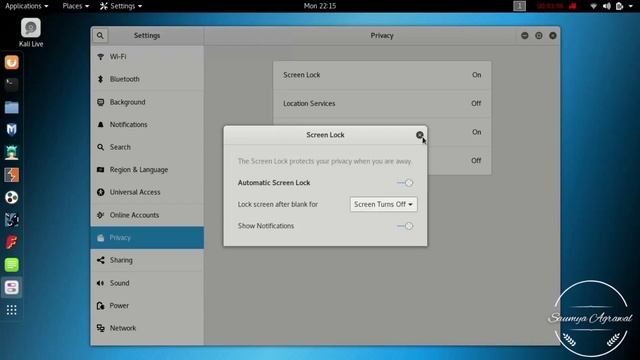Click the Settings search magnifier button
This screenshot has height=360, width=640.
tap(100, 36)
